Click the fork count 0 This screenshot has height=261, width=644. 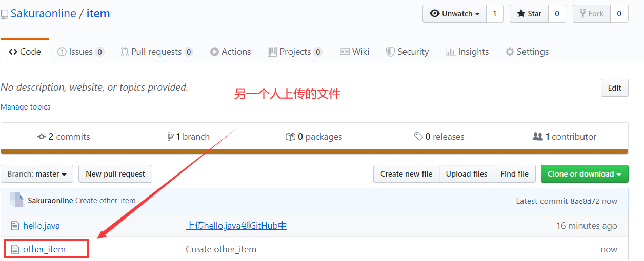click(619, 14)
